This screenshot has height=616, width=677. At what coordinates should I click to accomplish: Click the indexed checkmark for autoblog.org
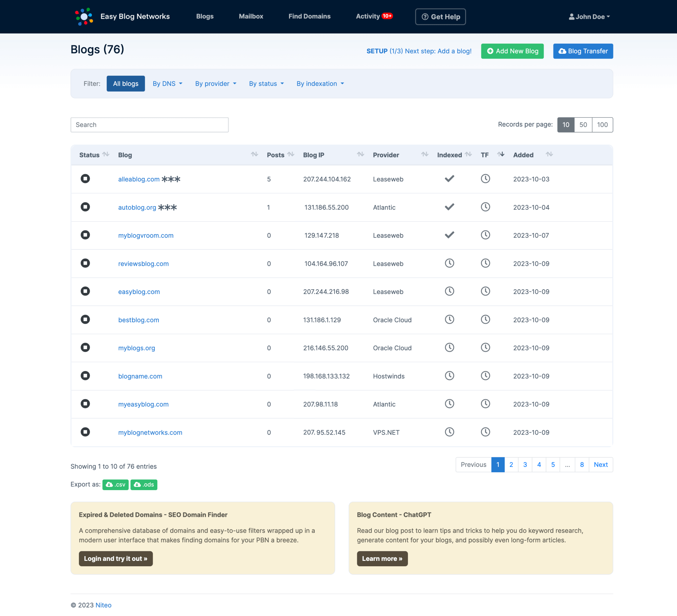(450, 207)
